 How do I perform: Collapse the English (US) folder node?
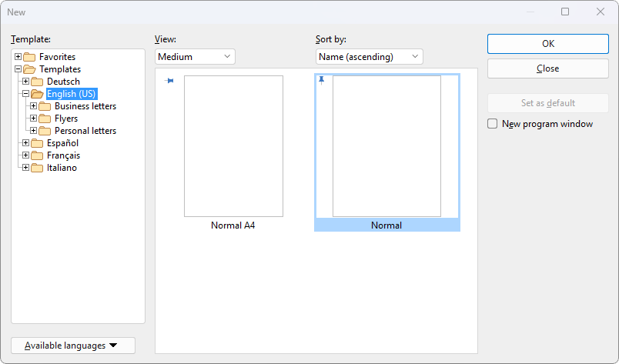25,94
